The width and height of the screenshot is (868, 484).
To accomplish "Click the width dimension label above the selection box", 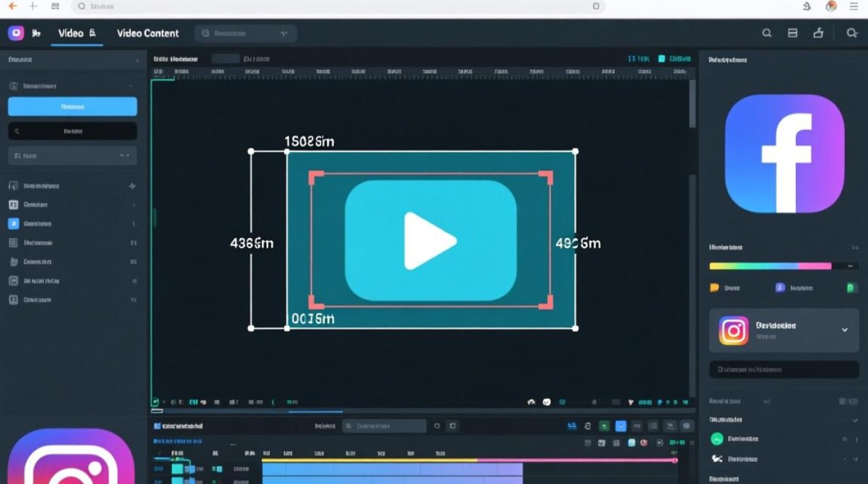I will coord(309,141).
